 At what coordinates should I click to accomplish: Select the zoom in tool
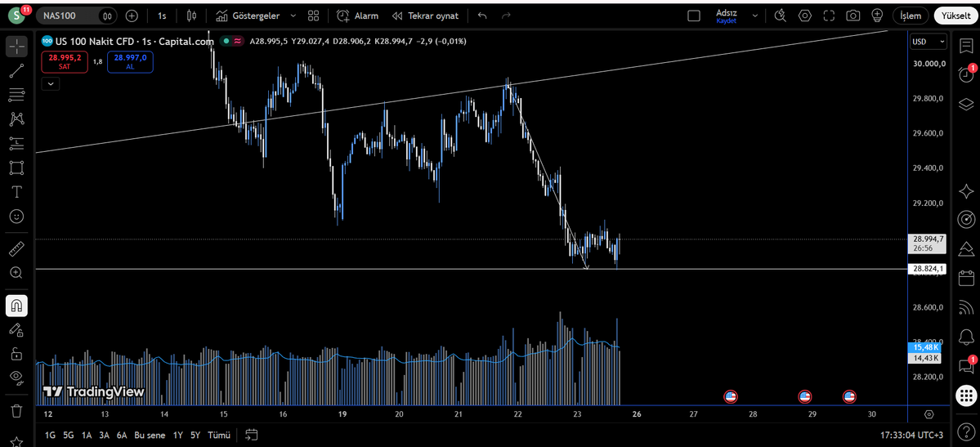[x=17, y=273]
